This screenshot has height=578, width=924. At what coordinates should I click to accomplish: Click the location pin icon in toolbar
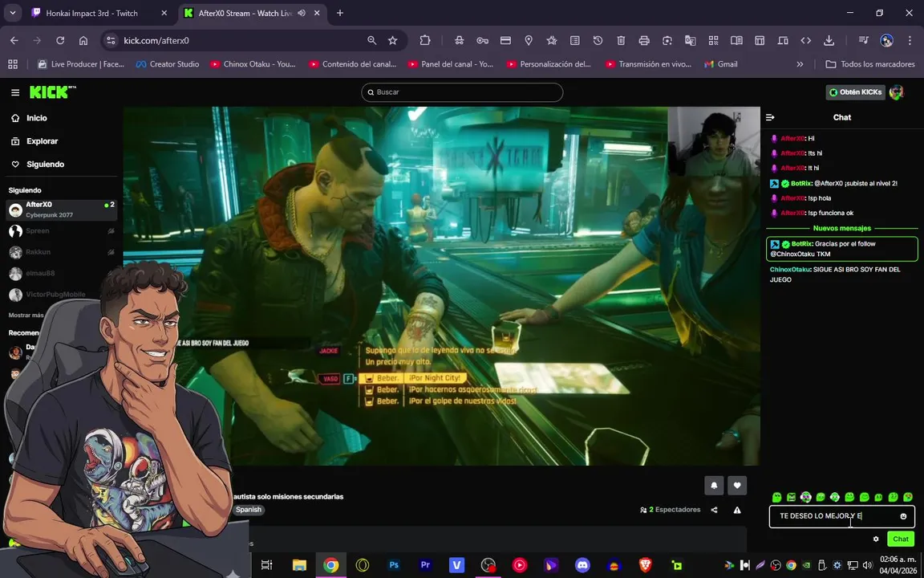[529, 41]
